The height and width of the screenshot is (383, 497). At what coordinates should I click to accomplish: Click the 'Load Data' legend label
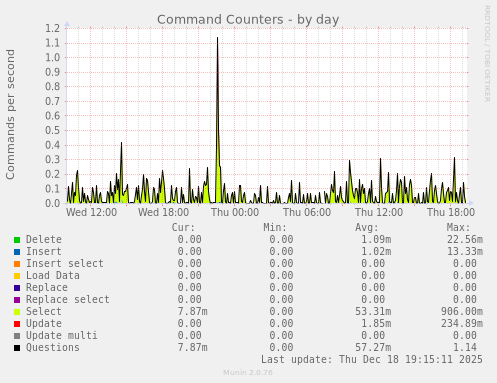tap(53, 275)
